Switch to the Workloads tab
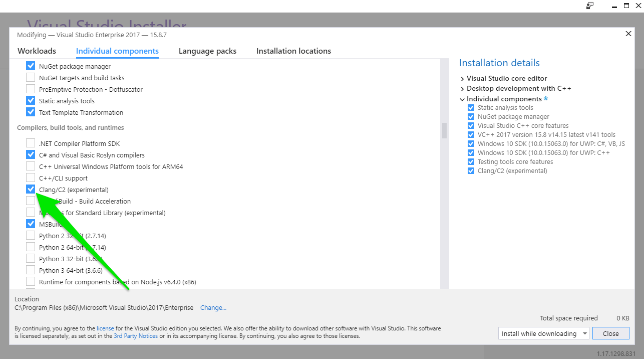This screenshot has height=359, width=644. tap(37, 51)
